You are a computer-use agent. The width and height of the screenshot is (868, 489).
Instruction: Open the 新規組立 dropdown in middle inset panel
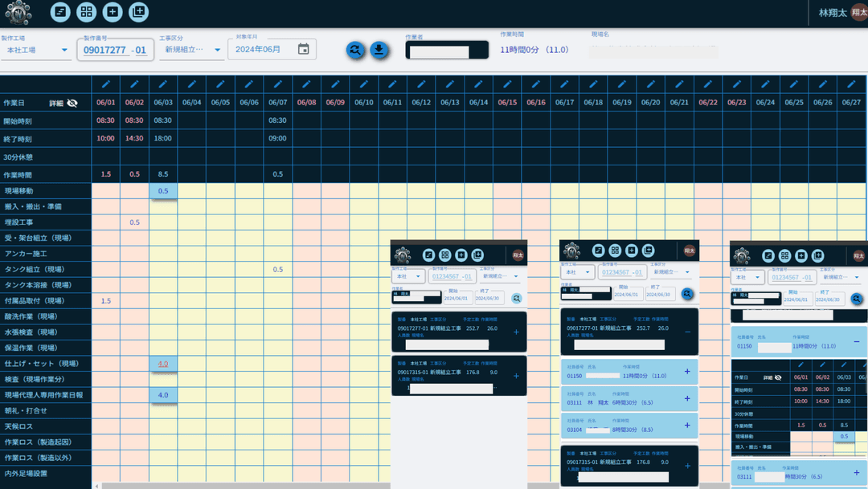pos(671,271)
